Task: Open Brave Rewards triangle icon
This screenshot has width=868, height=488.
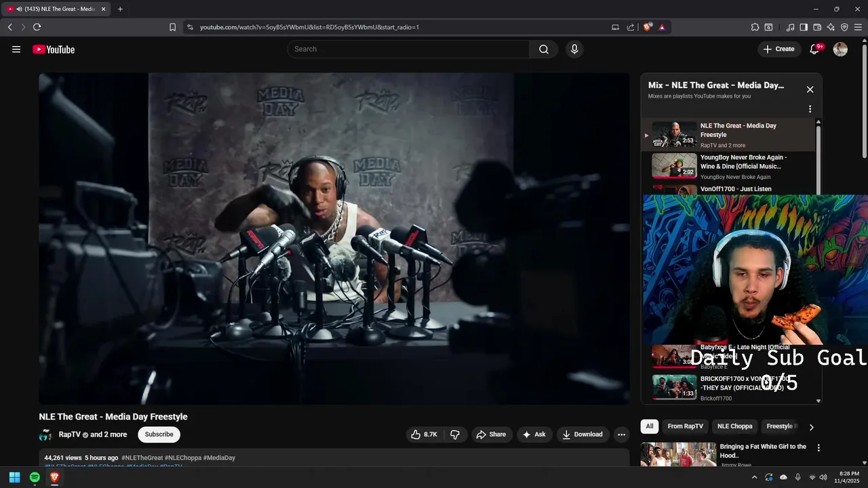Action: [x=662, y=27]
